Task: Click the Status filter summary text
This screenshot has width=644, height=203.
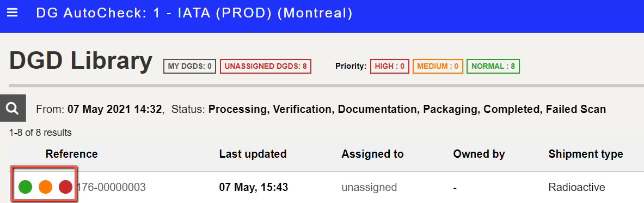Action: (x=389, y=110)
